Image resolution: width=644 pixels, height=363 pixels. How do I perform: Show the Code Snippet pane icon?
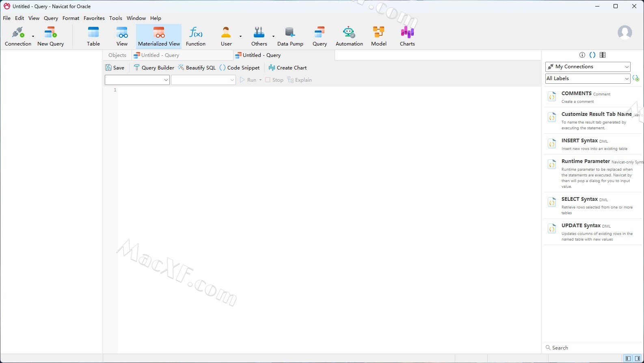click(x=592, y=55)
